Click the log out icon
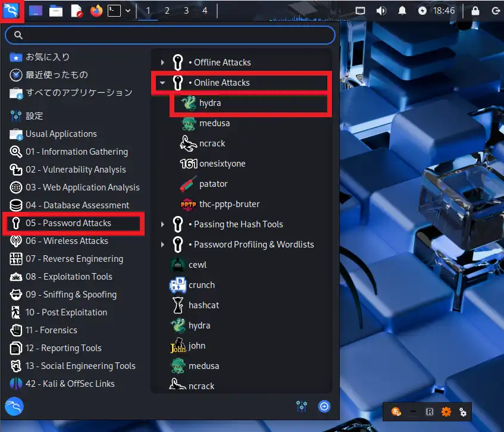 pyautogui.click(x=496, y=11)
